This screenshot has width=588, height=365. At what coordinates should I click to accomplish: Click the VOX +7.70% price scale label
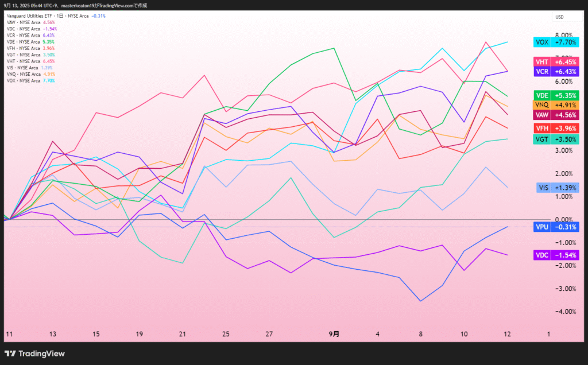(556, 42)
